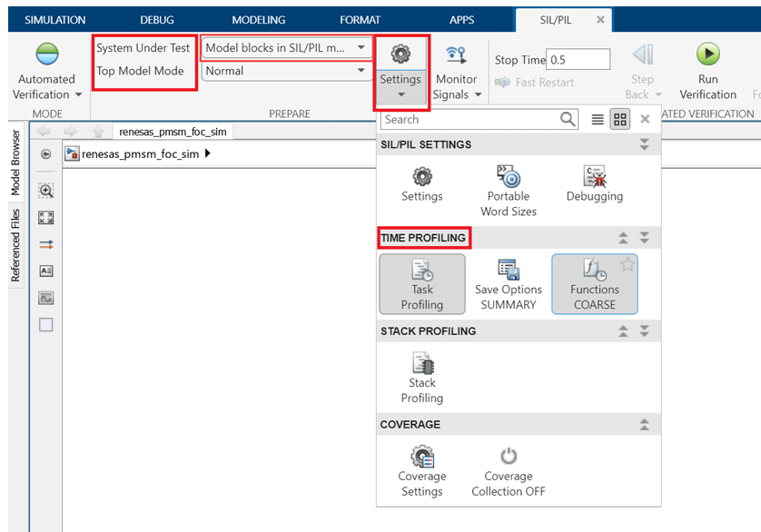Screen dimensions: 761x532
Task: Open the SIL/PIL Debugging option
Action: point(594,177)
